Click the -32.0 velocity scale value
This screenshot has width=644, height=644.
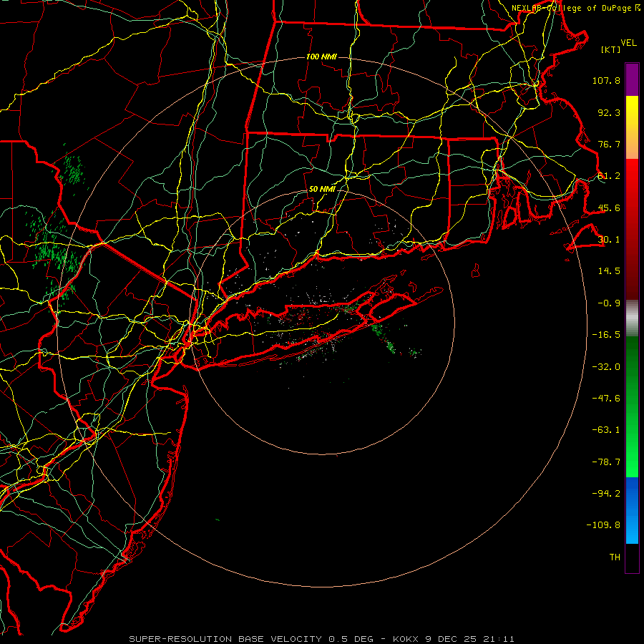point(606,367)
